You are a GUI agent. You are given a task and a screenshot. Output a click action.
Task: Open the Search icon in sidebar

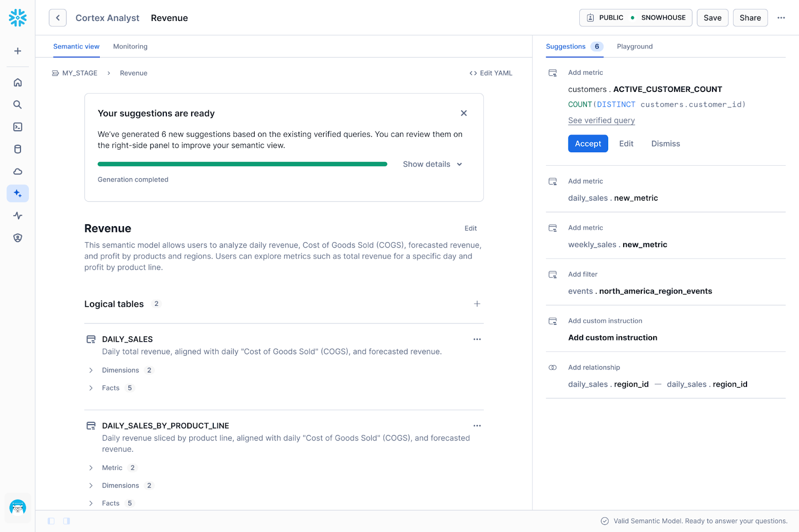pos(17,105)
